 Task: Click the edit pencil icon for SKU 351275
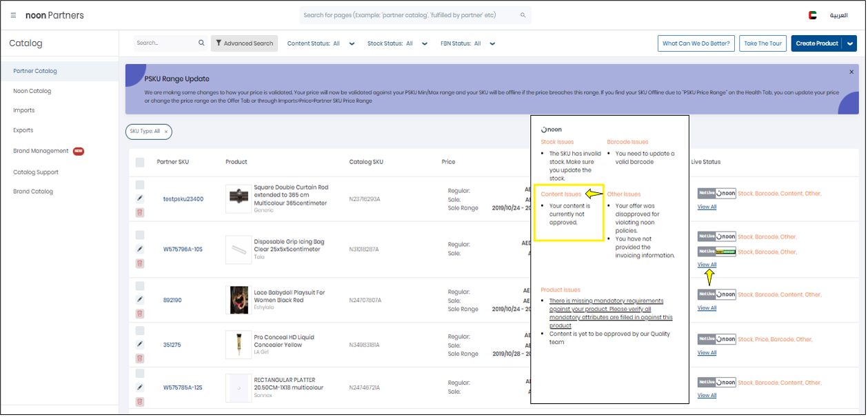click(x=140, y=344)
